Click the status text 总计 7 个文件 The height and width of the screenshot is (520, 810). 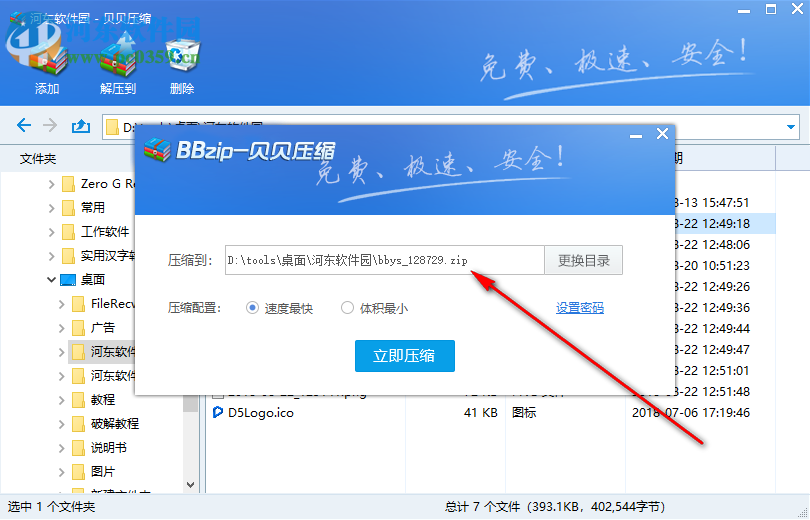click(x=483, y=507)
